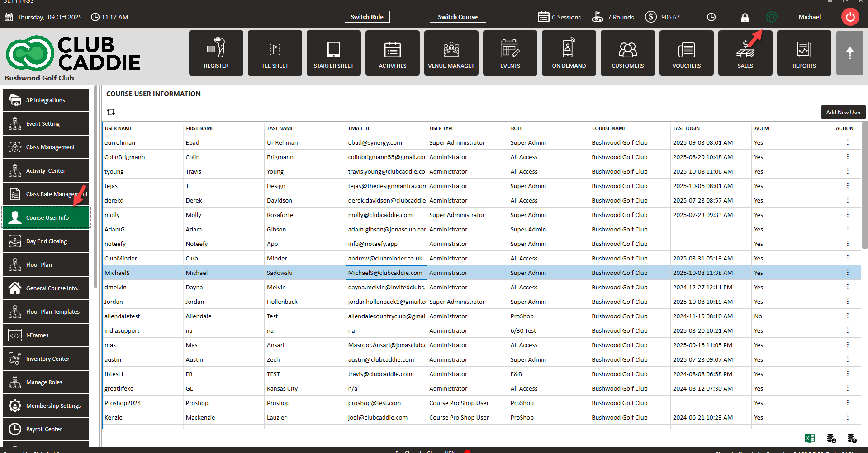Click the red power logout button
Screen dimensions: 868x453
point(850,17)
